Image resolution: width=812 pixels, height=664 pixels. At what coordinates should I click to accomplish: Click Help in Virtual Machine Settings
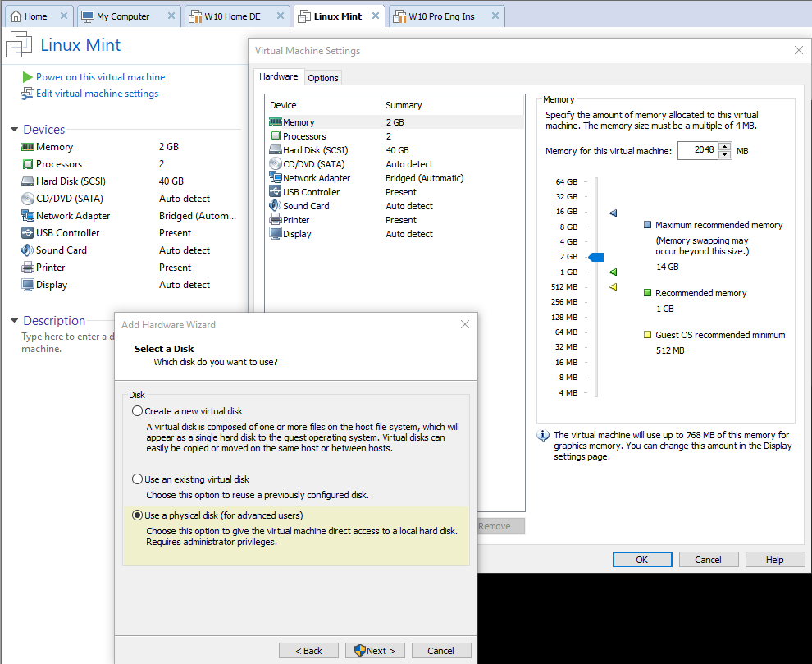[775, 559]
